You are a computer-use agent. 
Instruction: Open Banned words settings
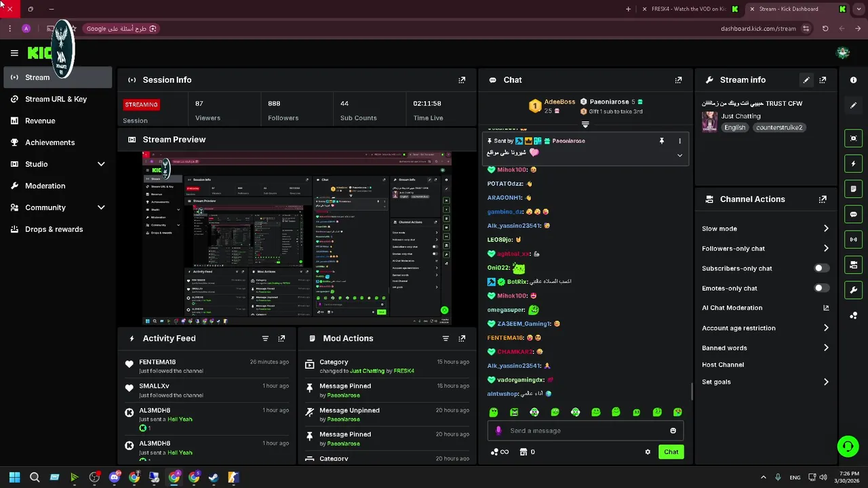(x=766, y=348)
